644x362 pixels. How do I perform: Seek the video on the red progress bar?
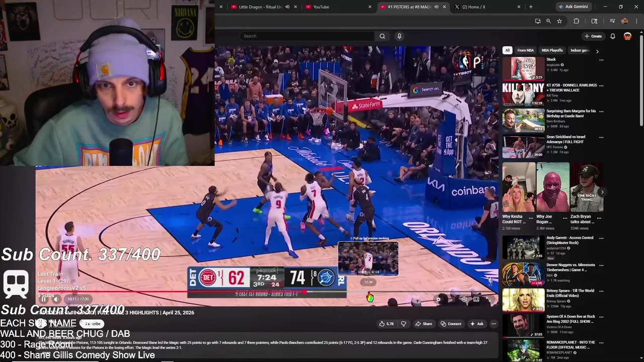point(267,292)
